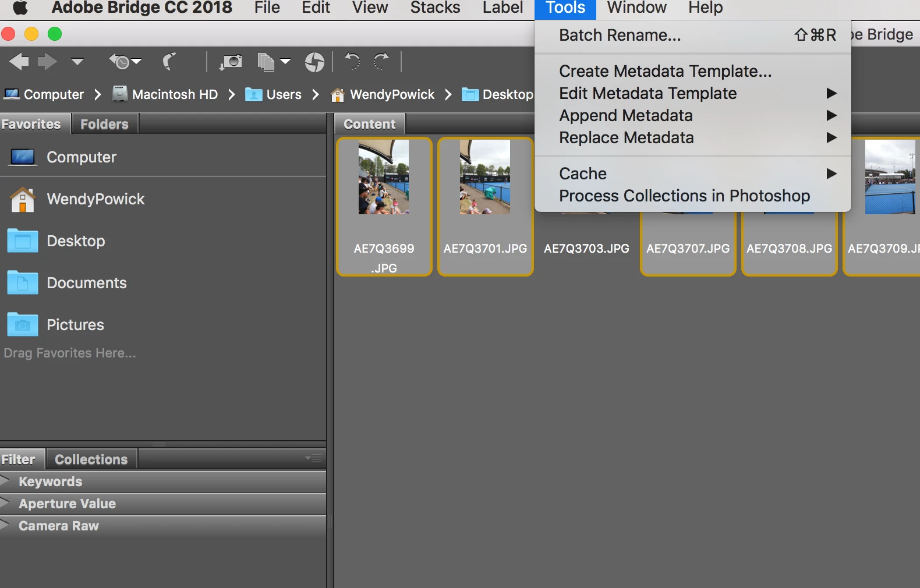
Task: Click Desktop in the path bar
Action: coord(497,94)
